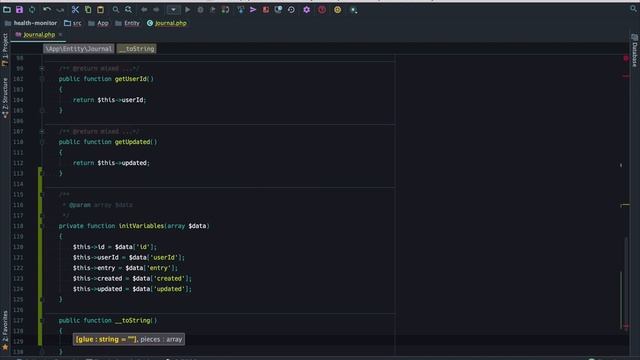Click "$this->created = $data['created'];" line
Image resolution: width=640 pixels, height=360 pixels.
click(132, 278)
